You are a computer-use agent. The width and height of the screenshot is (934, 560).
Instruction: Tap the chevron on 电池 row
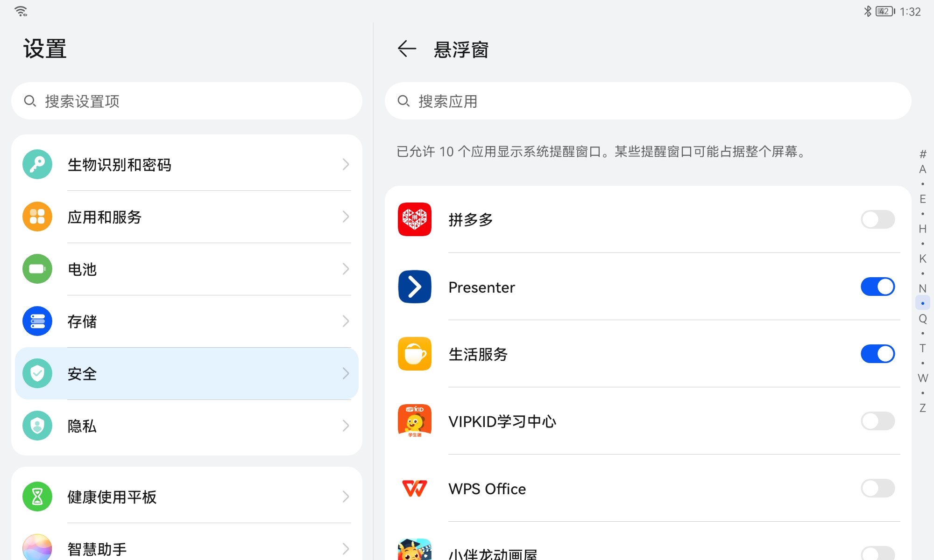pyautogui.click(x=346, y=269)
